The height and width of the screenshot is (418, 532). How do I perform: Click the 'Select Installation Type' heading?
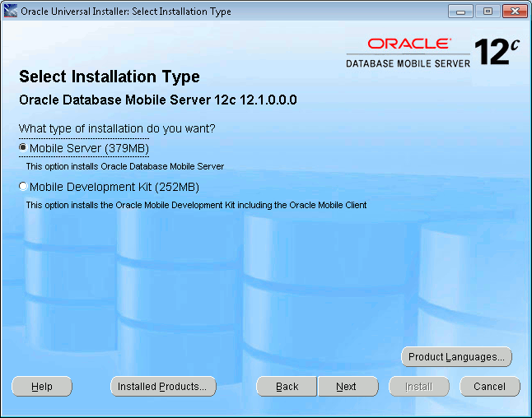(110, 77)
